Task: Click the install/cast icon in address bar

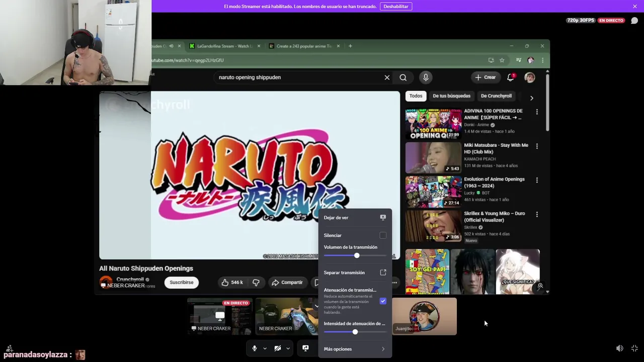Action: coord(491,60)
